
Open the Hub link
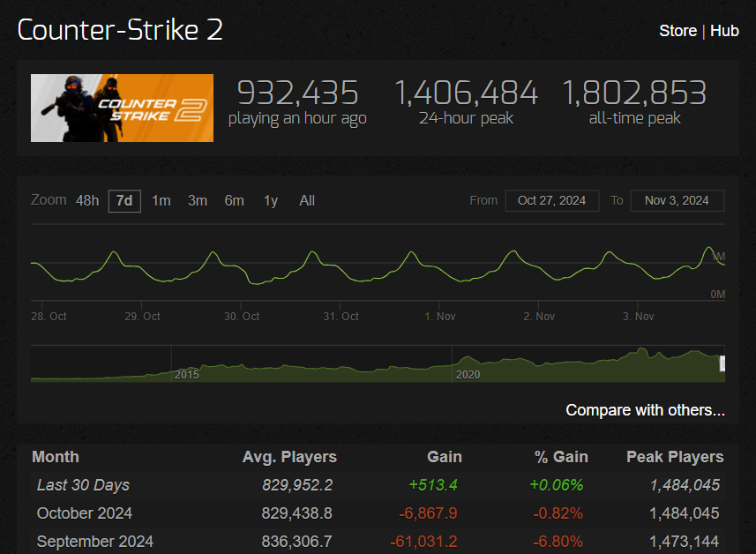[724, 31]
